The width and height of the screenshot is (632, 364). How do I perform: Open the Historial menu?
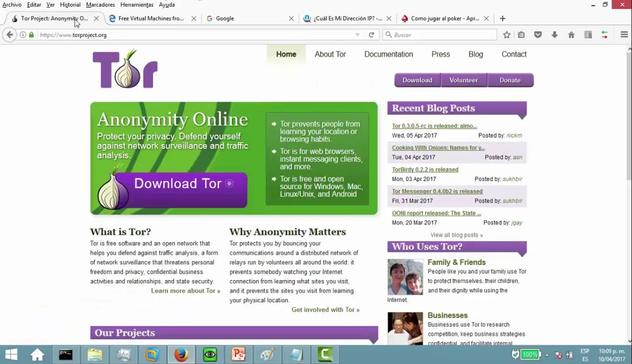[70, 4]
